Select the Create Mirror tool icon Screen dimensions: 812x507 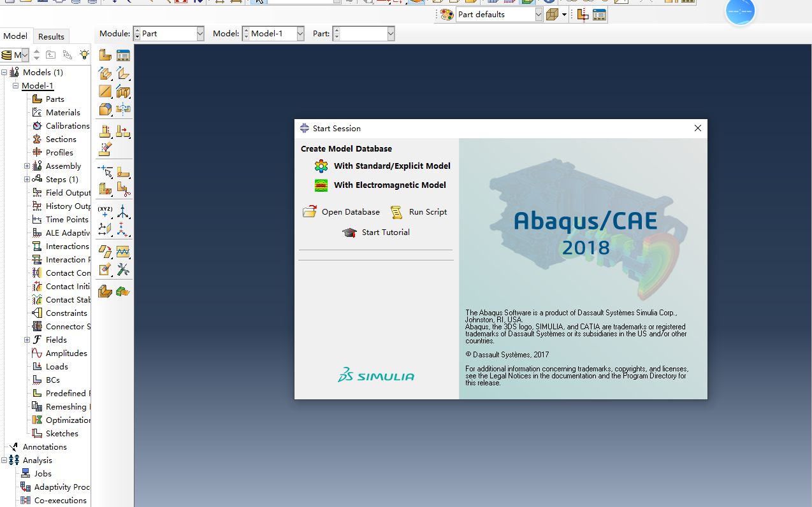tap(123, 109)
